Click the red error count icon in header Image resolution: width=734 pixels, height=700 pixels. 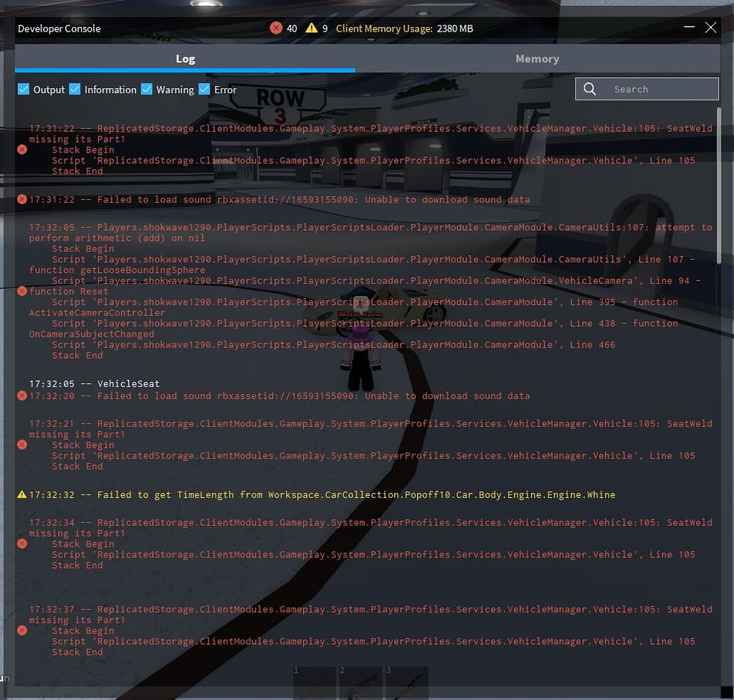[276, 28]
